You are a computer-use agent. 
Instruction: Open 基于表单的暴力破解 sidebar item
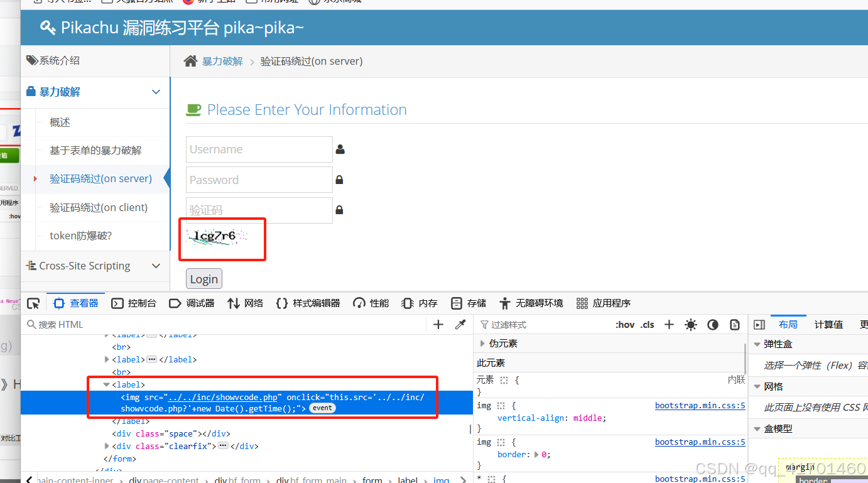click(x=95, y=151)
